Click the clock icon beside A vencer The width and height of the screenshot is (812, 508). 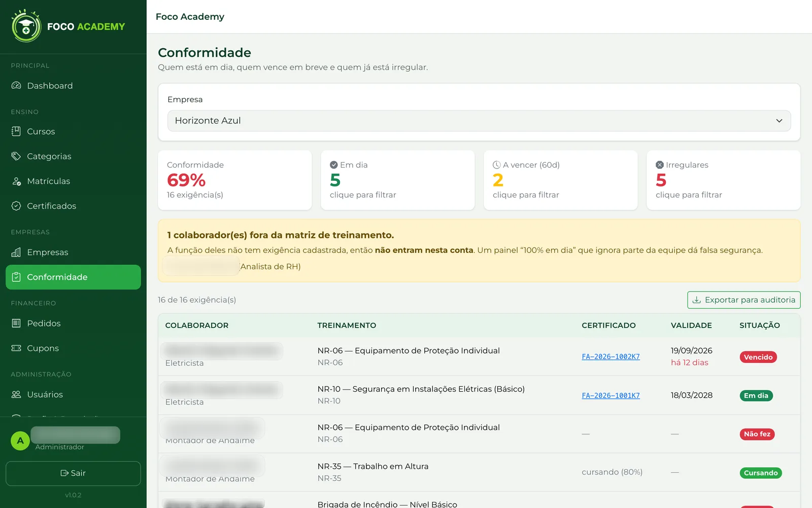pyautogui.click(x=496, y=165)
